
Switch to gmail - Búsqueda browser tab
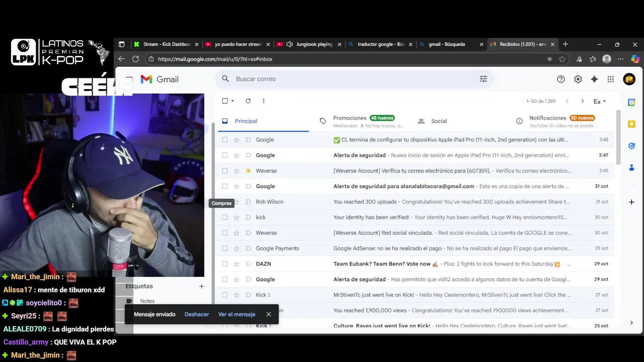(450, 44)
